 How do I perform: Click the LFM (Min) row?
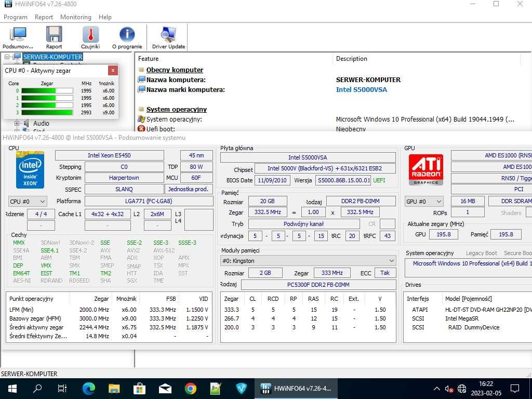coord(109,310)
